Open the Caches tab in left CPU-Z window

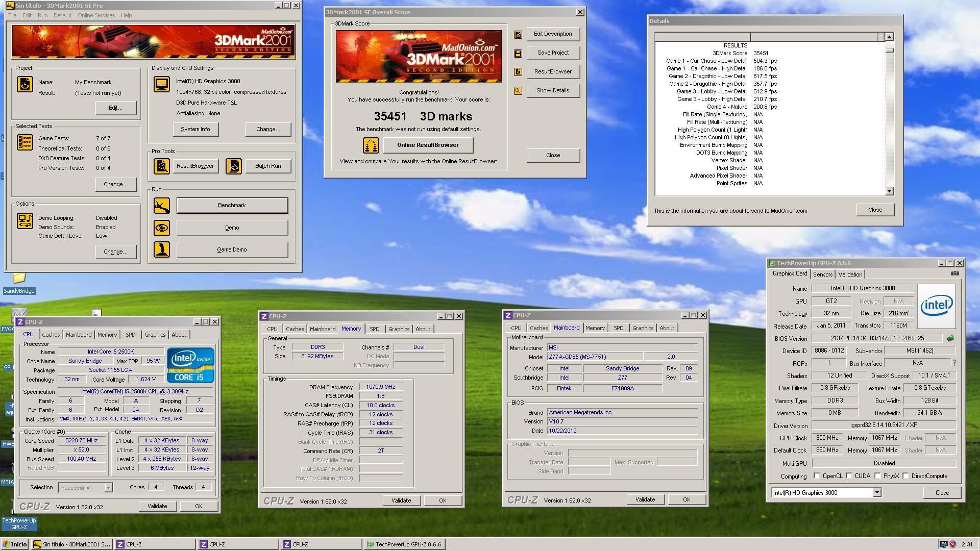pyautogui.click(x=51, y=335)
